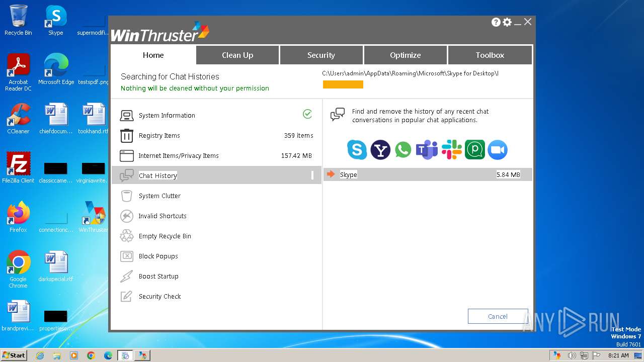This screenshot has height=362, width=644.
Task: Select the Chat History row
Action: click(x=216, y=175)
